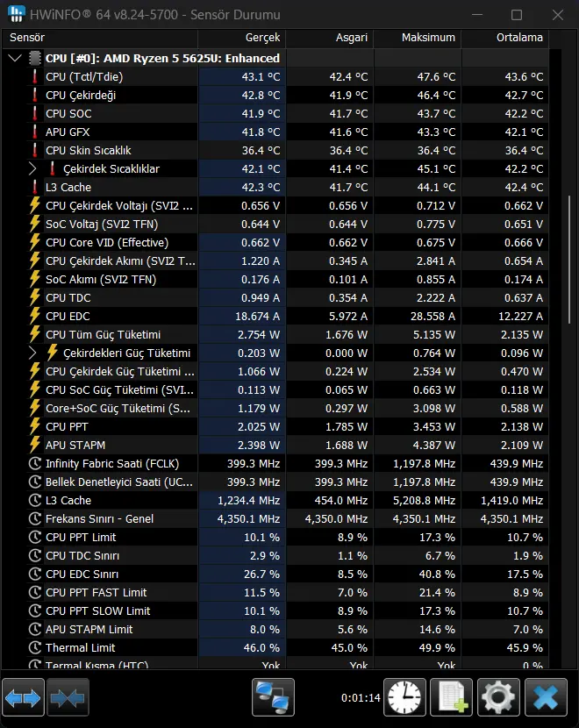Click the 46.0 % Thermal Limit value
Image resolution: width=579 pixels, height=728 pixels.
pyautogui.click(x=262, y=647)
